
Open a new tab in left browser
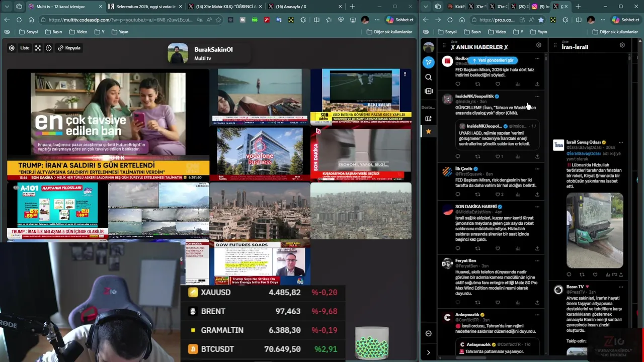click(x=352, y=7)
